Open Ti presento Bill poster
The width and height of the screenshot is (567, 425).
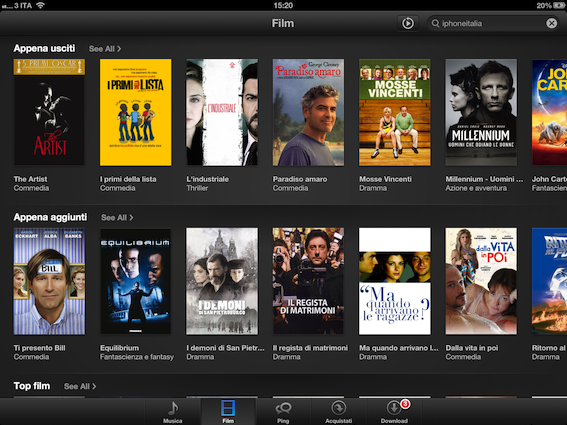(x=49, y=281)
